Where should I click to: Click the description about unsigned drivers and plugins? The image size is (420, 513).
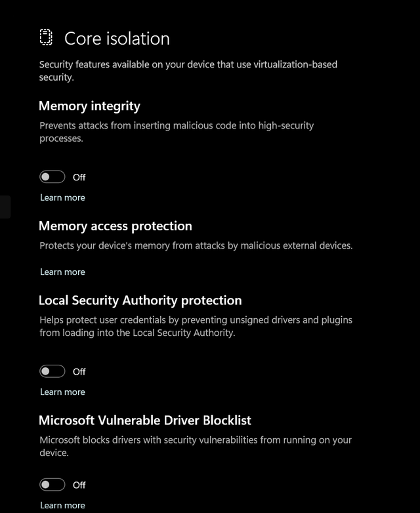(196, 326)
